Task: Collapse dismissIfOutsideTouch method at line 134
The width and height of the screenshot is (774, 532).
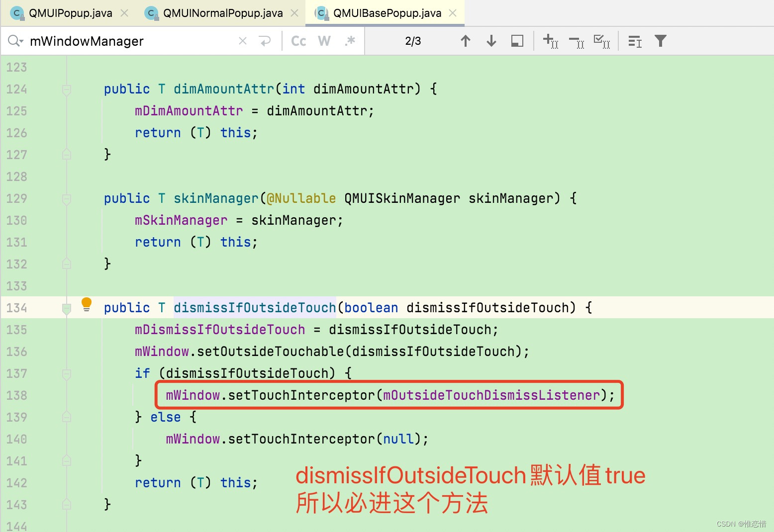Action: point(66,308)
